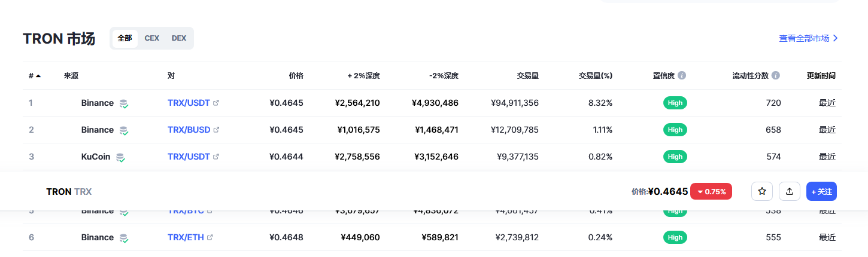
Task: Select the 全部 tab
Action: [x=125, y=38]
